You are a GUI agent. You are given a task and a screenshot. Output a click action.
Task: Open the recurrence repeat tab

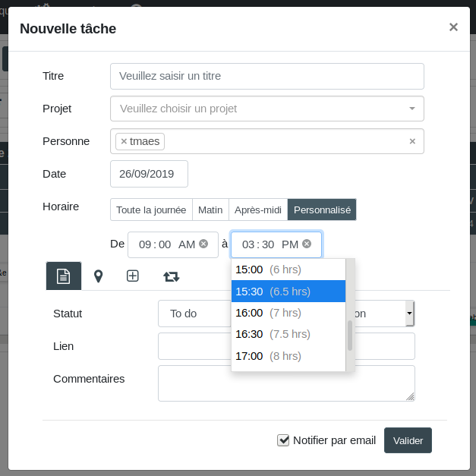pos(172,276)
